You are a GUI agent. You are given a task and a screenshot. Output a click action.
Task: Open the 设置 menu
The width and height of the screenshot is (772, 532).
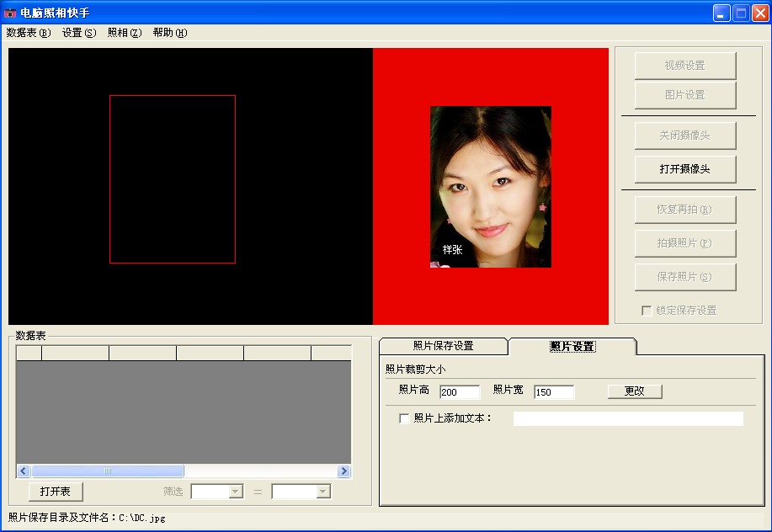pos(79,33)
